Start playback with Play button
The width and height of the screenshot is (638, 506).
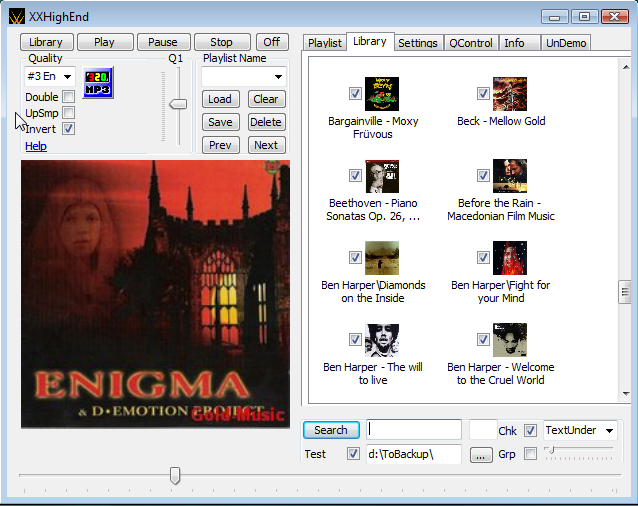[x=105, y=42]
